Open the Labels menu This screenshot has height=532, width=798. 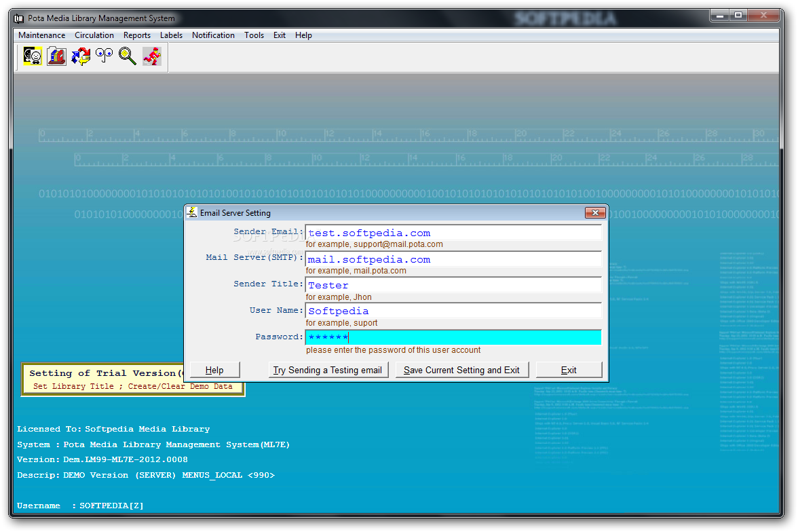pos(171,35)
